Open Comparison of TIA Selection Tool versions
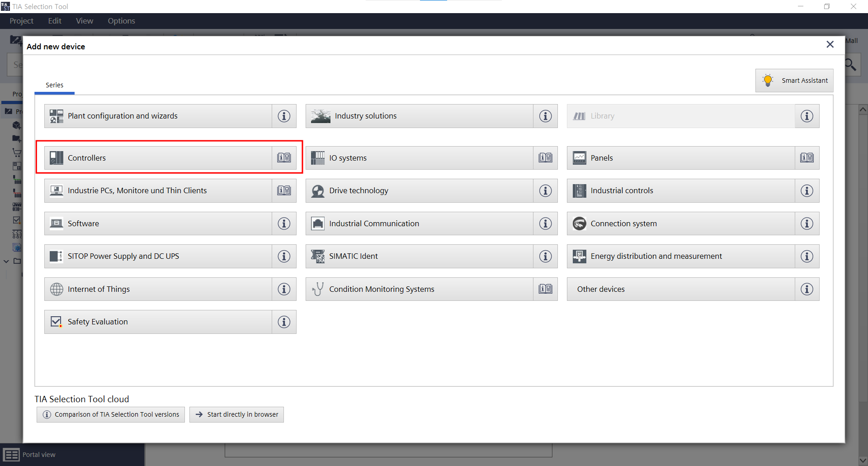 pyautogui.click(x=111, y=414)
